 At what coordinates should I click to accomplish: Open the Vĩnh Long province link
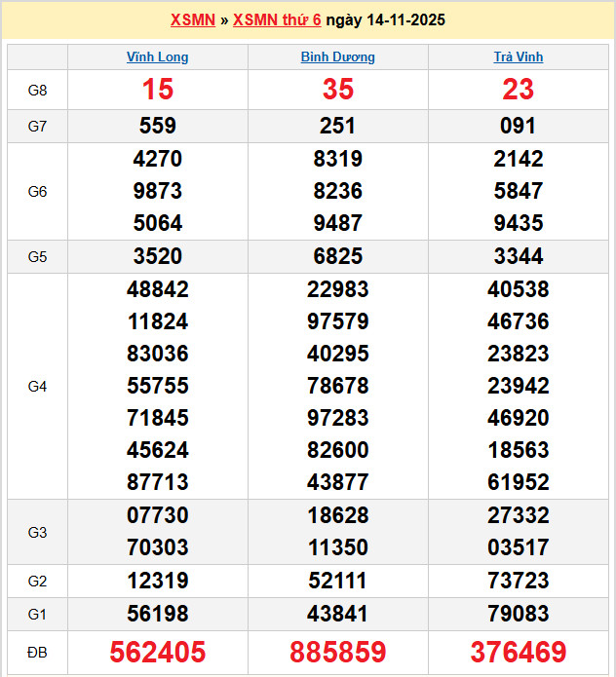[158, 57]
